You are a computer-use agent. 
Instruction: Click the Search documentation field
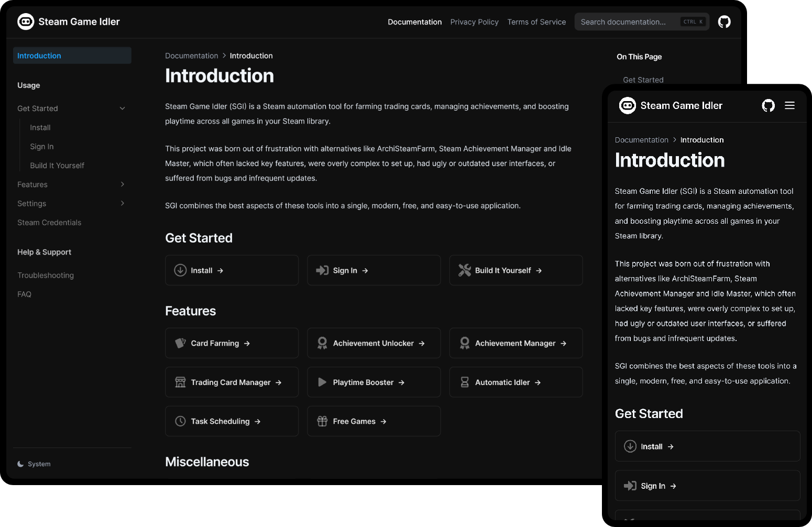642,22
